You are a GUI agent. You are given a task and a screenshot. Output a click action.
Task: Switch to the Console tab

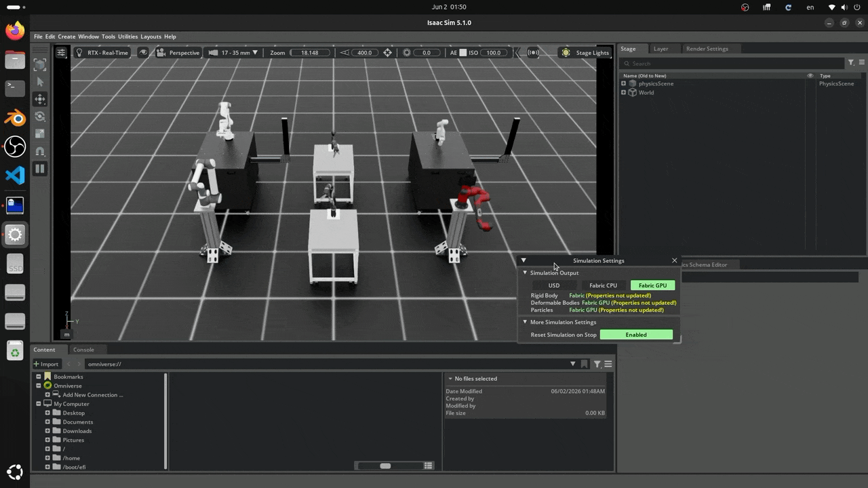83,350
